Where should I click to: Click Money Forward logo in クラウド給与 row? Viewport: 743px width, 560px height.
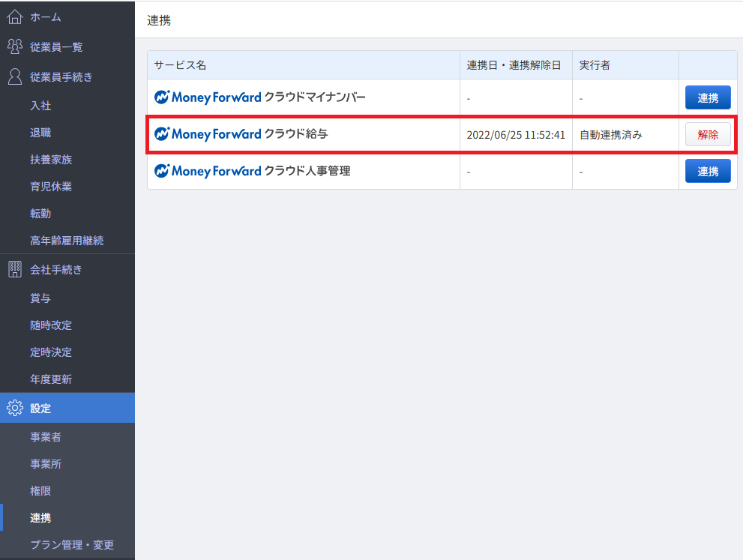(208, 134)
